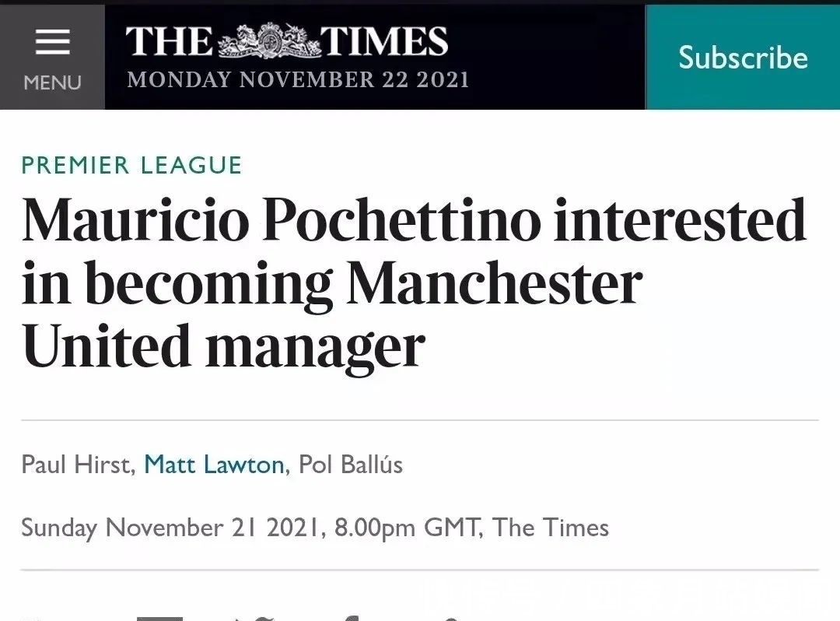Click the word 'TIMES' in the masthead
Image resolution: width=840 pixels, height=621 pixels.
coord(384,41)
